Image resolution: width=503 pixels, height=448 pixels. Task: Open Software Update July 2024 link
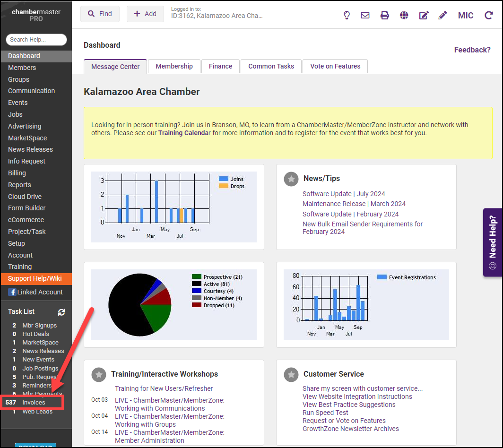(x=344, y=194)
